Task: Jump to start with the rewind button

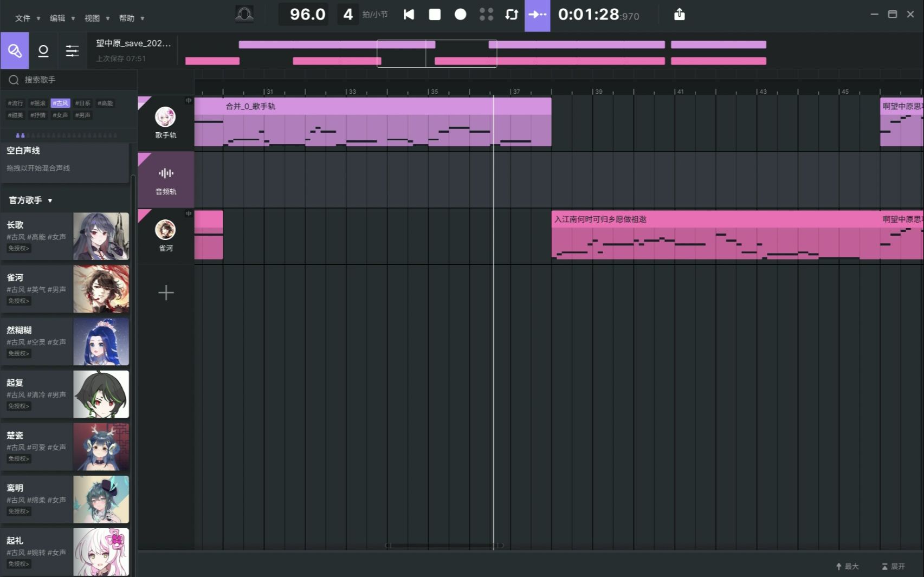Action: point(409,15)
